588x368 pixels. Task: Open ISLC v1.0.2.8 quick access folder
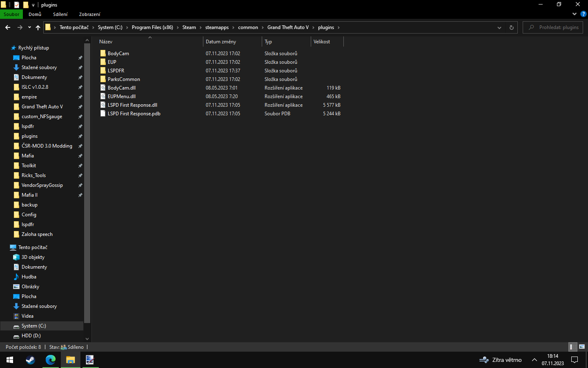[x=35, y=87]
